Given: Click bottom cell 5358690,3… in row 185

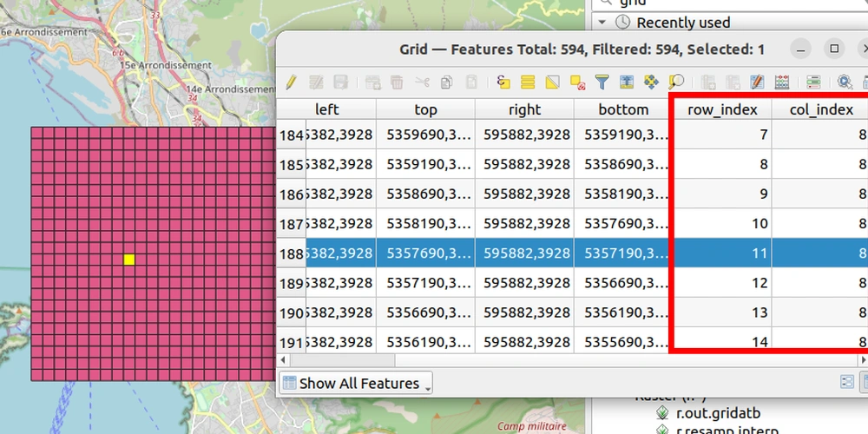Looking at the screenshot, I should point(623,164).
